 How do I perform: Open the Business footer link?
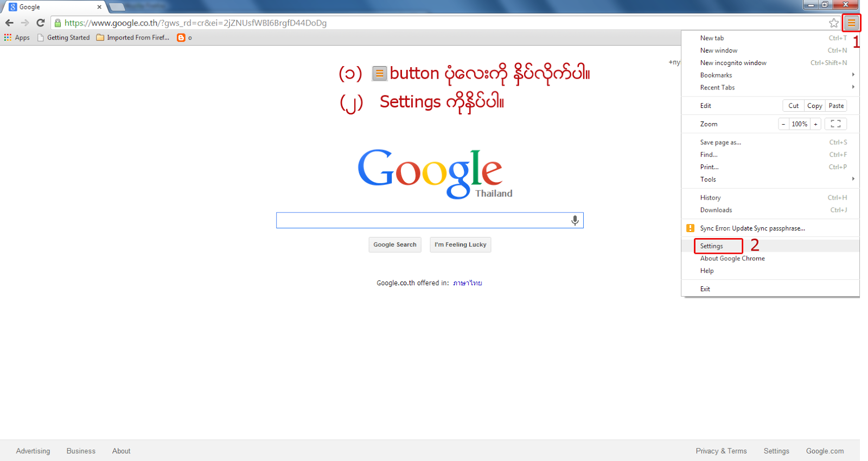tap(81, 451)
